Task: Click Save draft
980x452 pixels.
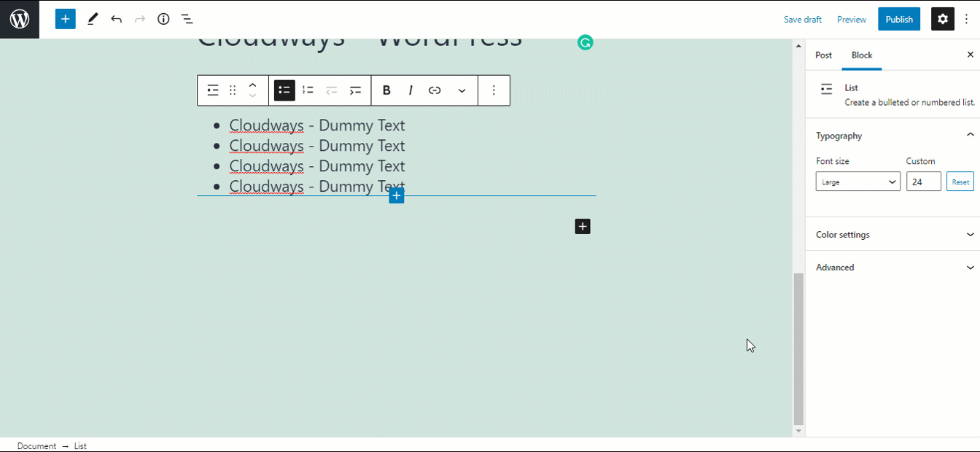Action: click(803, 20)
